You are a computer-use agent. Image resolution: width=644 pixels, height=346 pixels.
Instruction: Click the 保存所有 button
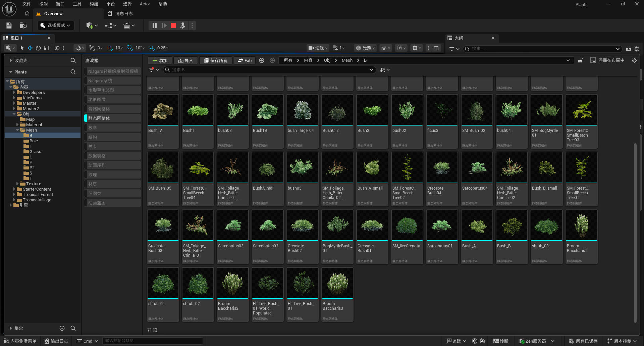(216, 60)
